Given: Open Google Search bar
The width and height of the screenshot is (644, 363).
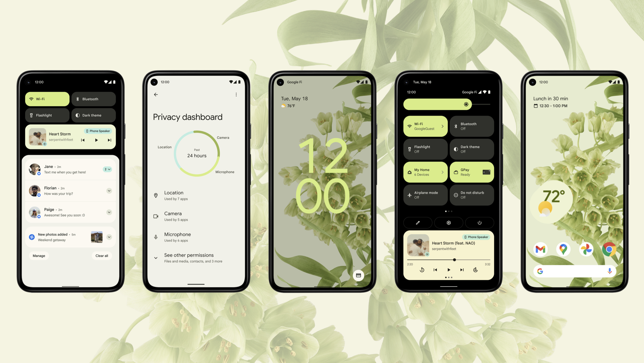Looking at the screenshot, I should [x=574, y=271].
